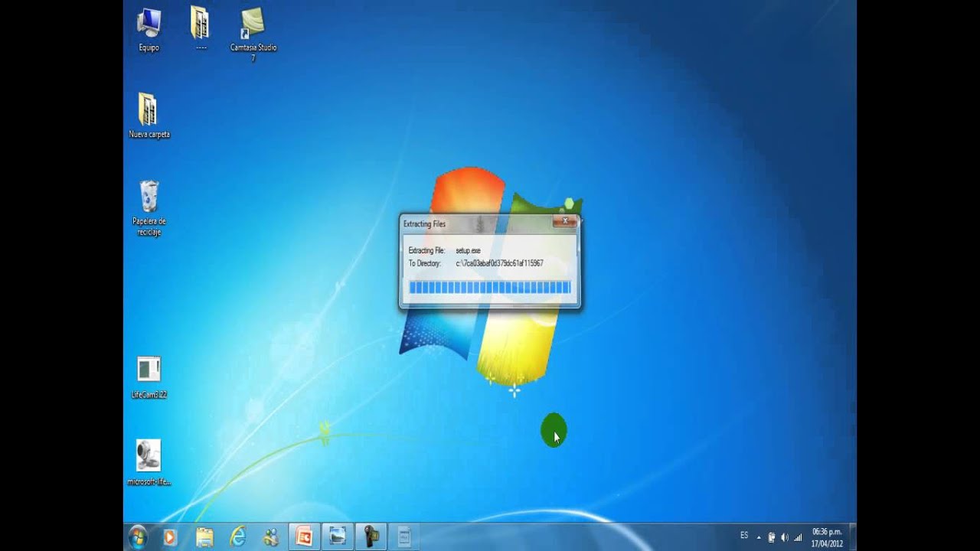The height and width of the screenshot is (551, 980).
Task: Click the Extracting Files title bar
Action: (476, 223)
